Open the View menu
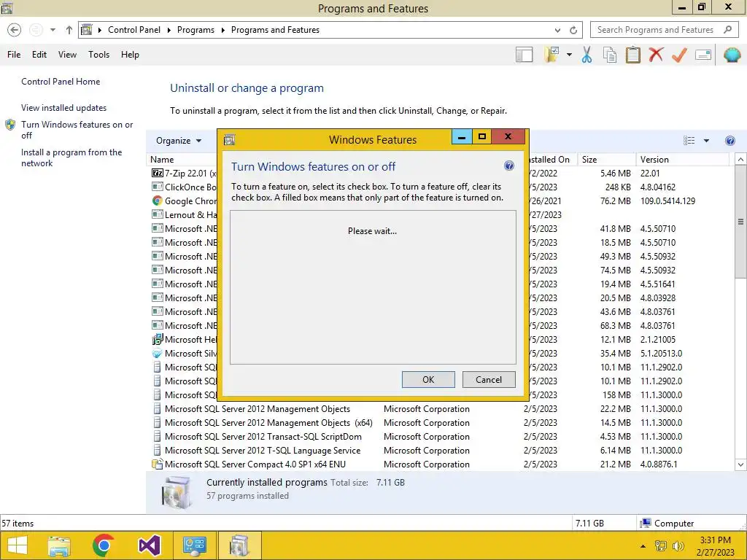Screen dimensions: 747x560 coord(67,55)
